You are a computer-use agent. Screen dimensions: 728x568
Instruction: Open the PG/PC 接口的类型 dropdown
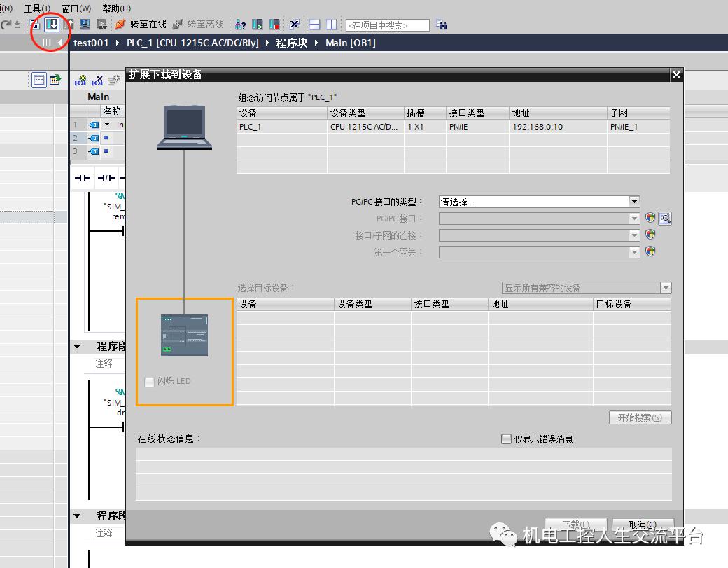coord(633,201)
